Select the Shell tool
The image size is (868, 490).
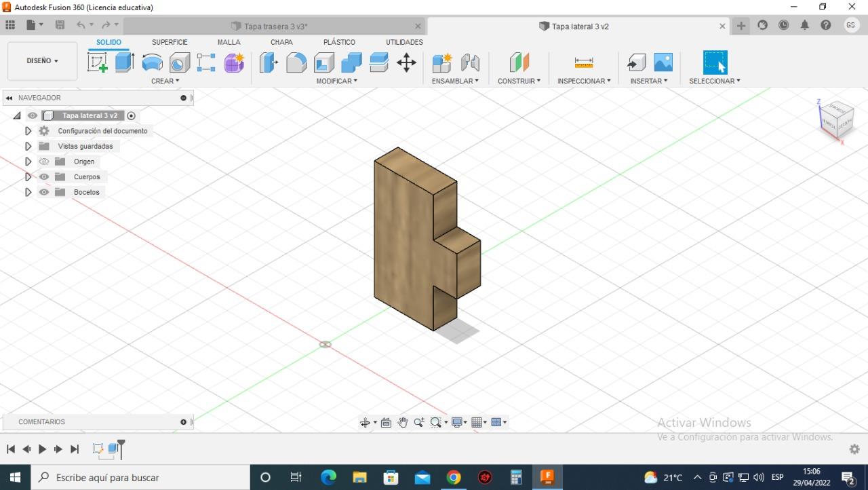pos(324,62)
